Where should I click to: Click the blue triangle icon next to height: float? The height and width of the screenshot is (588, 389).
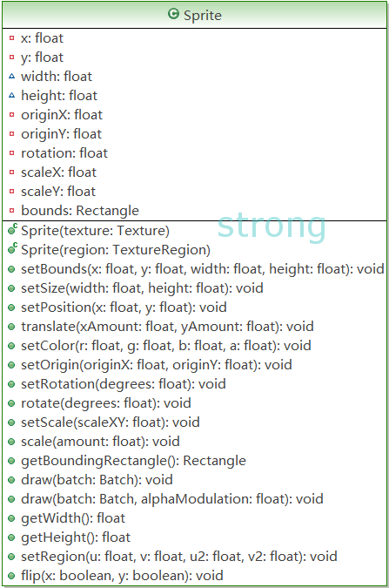[11, 95]
